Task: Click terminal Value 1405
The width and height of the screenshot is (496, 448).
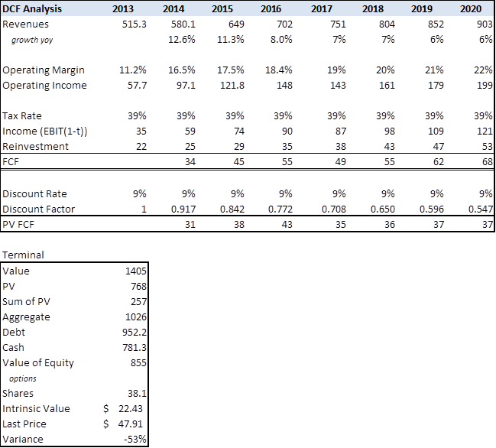Action: 136,271
